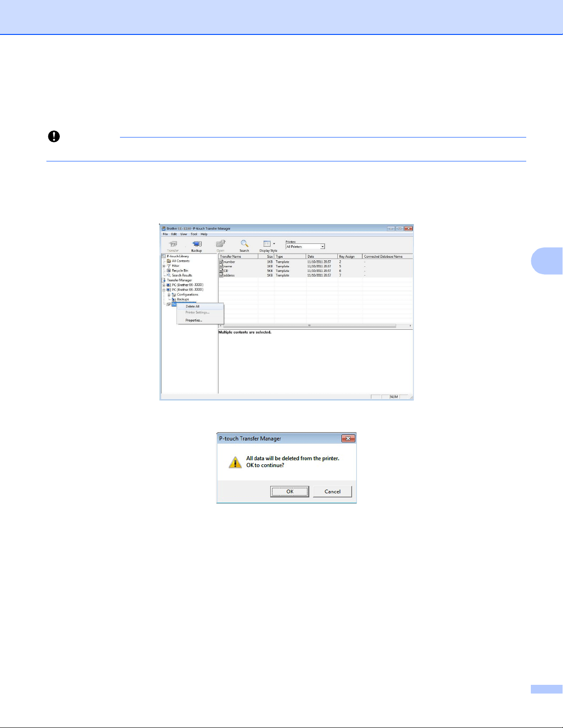Click the NUM status bar indicator
The image size is (563, 728).
(x=394, y=397)
